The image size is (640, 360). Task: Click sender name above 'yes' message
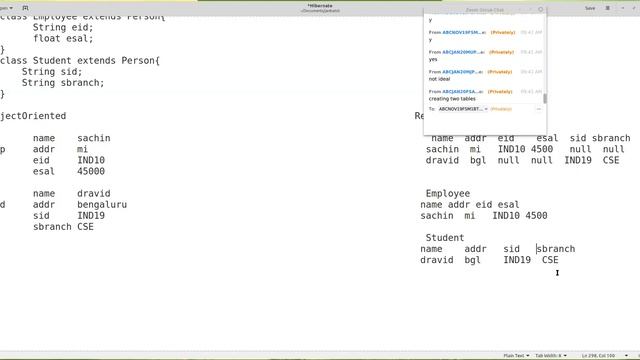pyautogui.click(x=463, y=52)
